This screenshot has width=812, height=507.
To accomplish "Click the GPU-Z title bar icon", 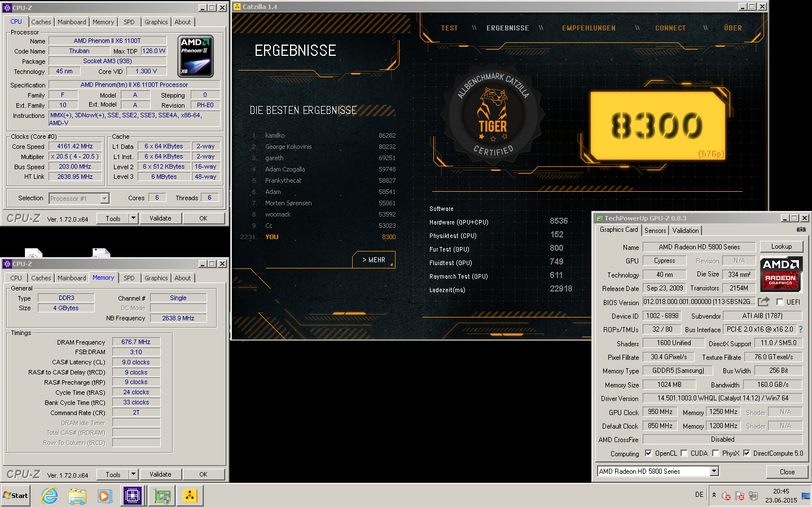I will (x=599, y=218).
